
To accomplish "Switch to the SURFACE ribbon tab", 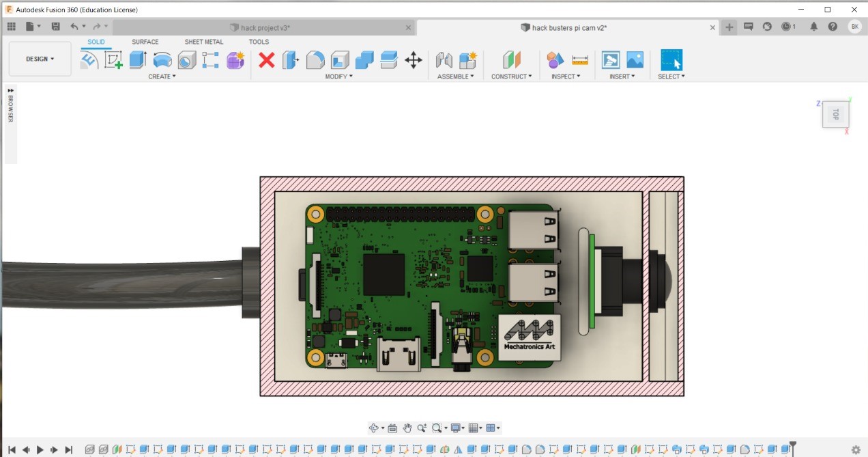I will point(145,42).
